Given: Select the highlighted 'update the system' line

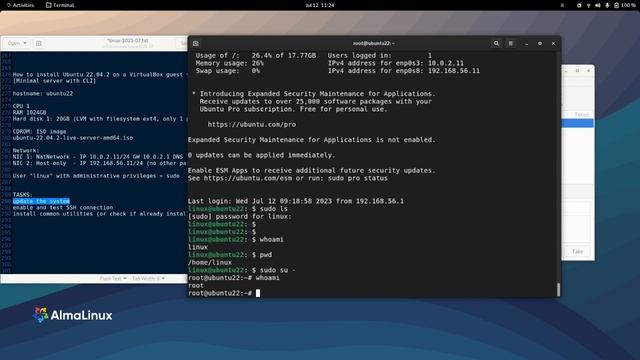Looking at the screenshot, I should pyautogui.click(x=41, y=201).
